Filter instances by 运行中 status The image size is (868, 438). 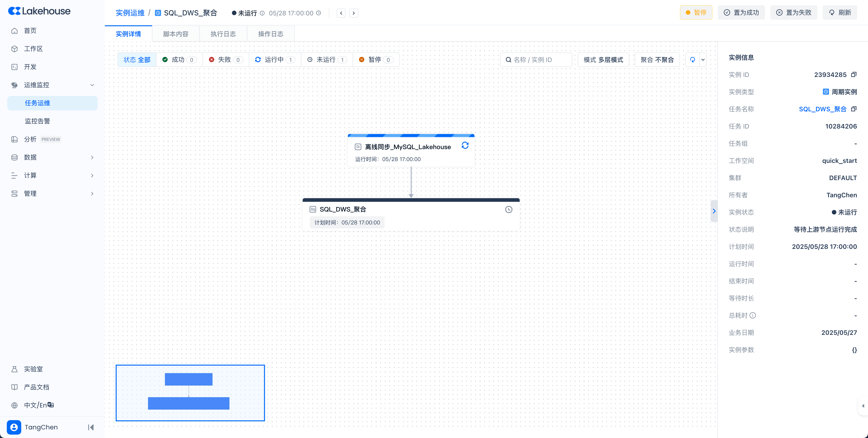(275, 60)
